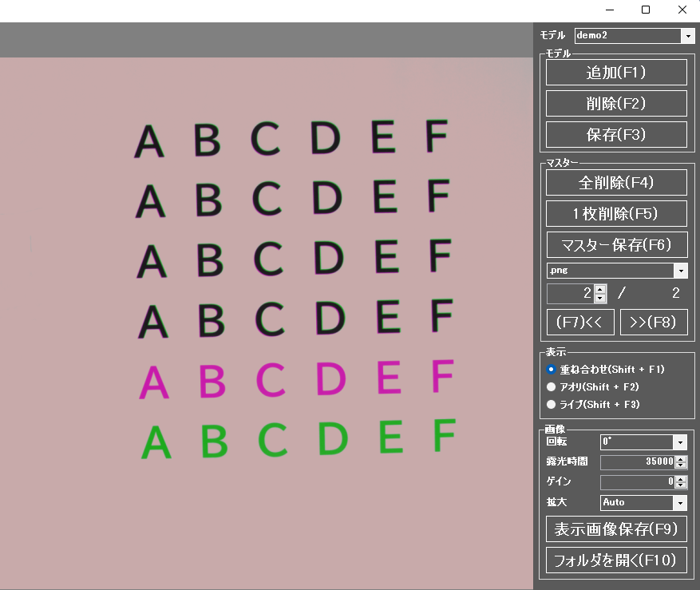Click the 削除(F2) delete model button
Image resolution: width=700 pixels, height=590 pixels.
(x=616, y=104)
